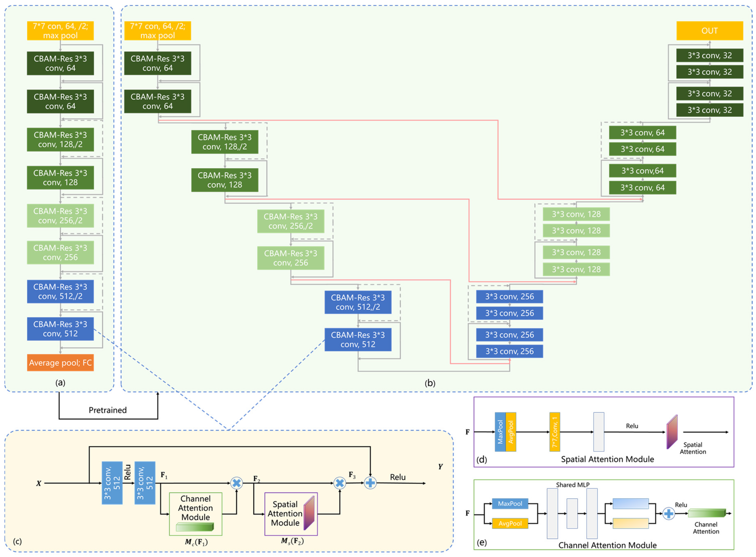This screenshot has width=756, height=557.
Task: Click the blue plus circle before Relu in panel (c)
Action: coord(370,483)
